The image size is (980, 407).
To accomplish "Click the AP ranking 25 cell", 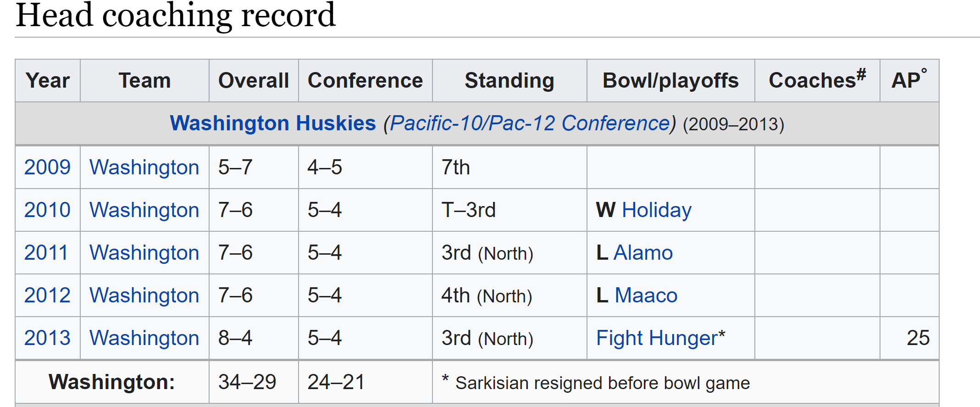I will tap(918, 338).
